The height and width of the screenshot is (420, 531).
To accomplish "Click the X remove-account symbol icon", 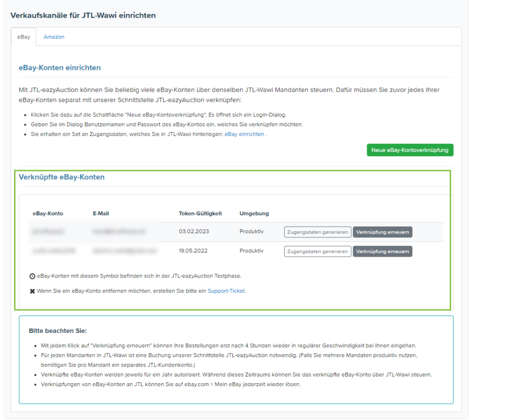I will coord(32,291).
